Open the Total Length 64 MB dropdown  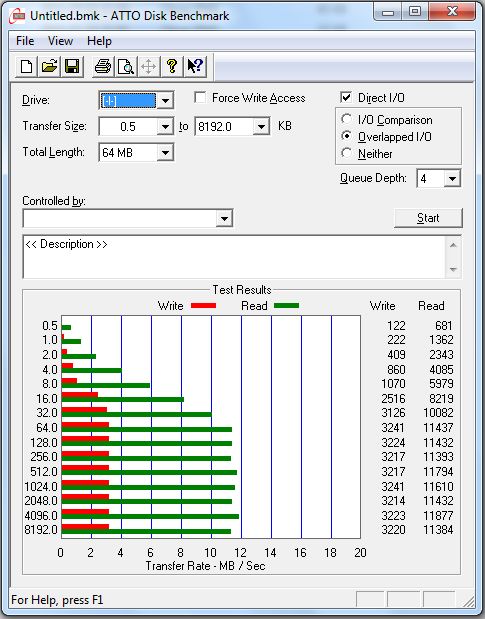[165, 152]
